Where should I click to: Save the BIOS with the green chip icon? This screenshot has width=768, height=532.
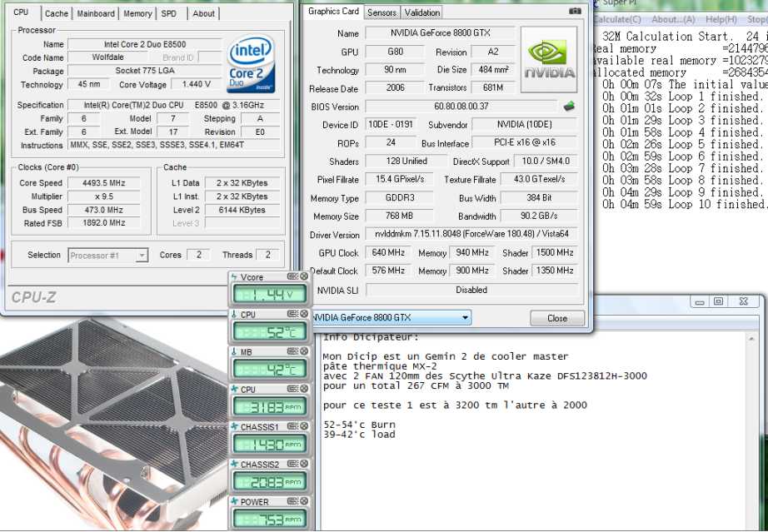[x=569, y=107]
